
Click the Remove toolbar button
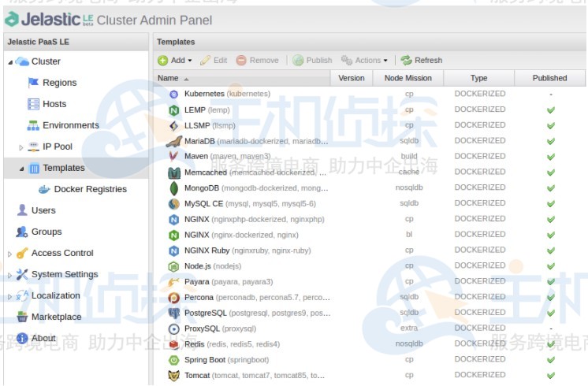[258, 61]
